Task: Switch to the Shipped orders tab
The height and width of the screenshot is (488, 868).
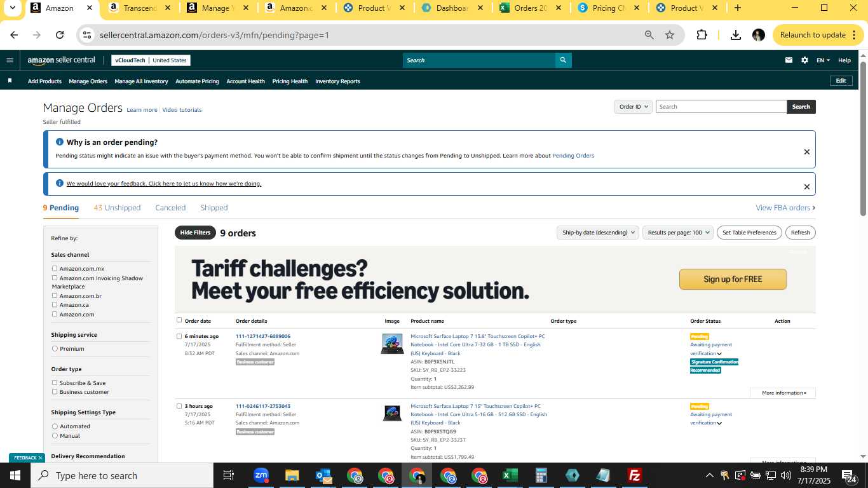Action: (214, 208)
